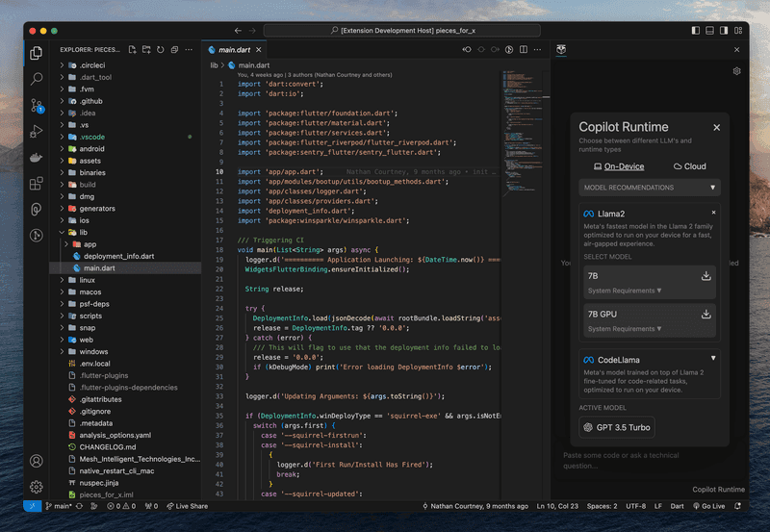
Task: Open the Pieces view in activity bar
Action: click(36, 210)
